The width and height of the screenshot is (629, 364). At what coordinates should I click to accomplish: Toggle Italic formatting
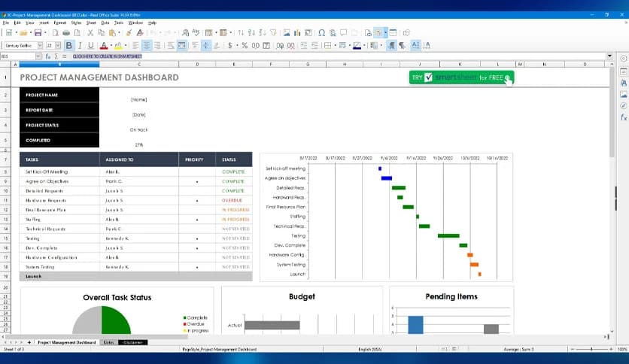point(80,46)
